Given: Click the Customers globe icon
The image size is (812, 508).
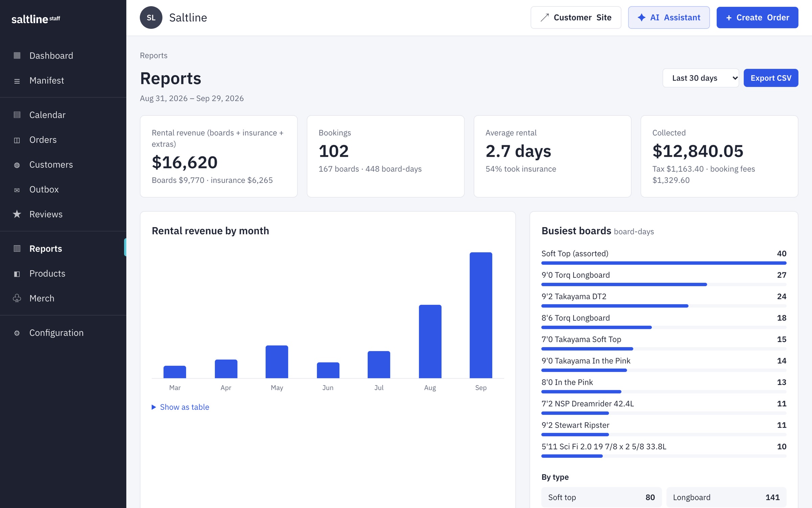Looking at the screenshot, I should pyautogui.click(x=17, y=165).
